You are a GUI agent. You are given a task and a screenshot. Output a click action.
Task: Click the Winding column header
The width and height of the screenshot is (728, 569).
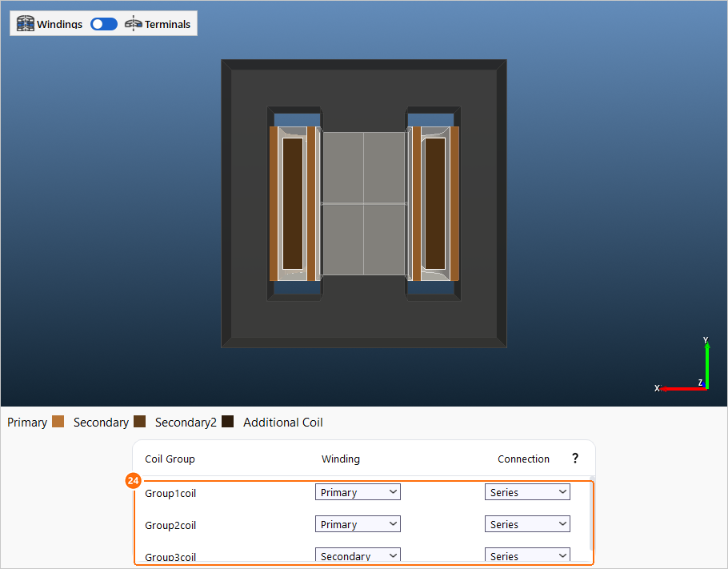coord(340,459)
